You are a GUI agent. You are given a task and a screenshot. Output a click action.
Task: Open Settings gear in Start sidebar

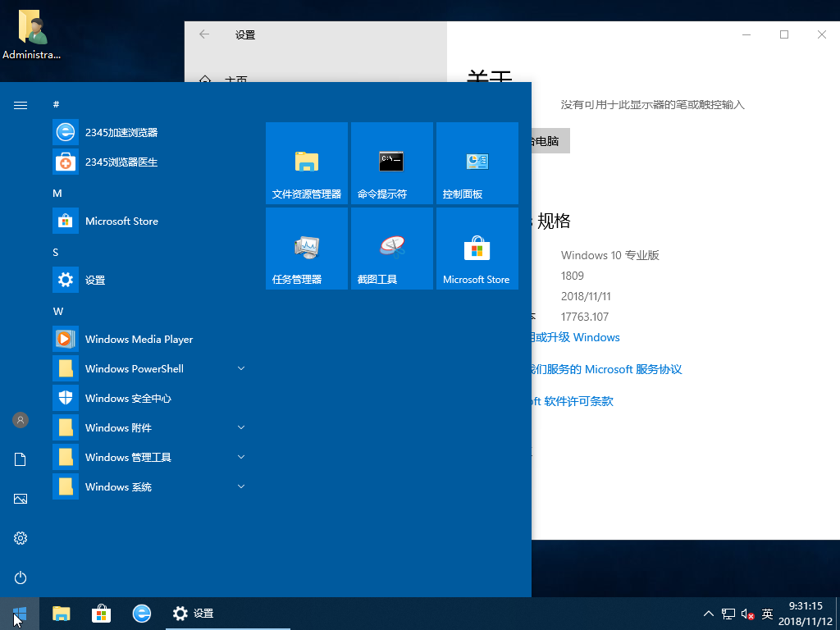[x=21, y=538]
